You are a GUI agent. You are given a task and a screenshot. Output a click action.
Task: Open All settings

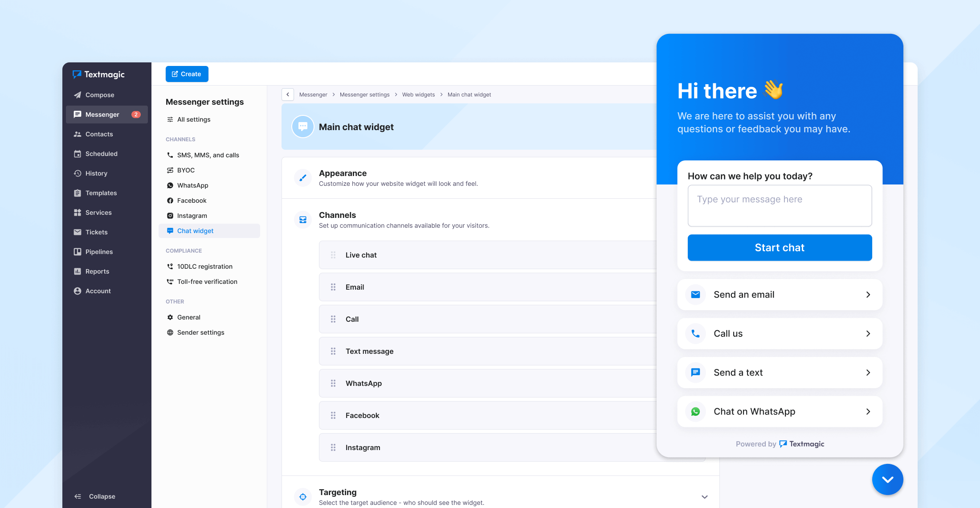[209, 119]
